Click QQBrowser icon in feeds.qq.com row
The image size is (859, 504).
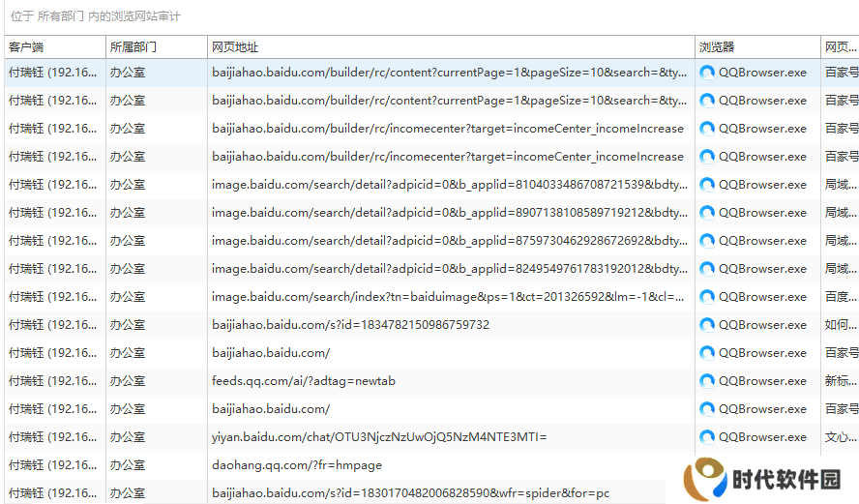click(x=707, y=381)
